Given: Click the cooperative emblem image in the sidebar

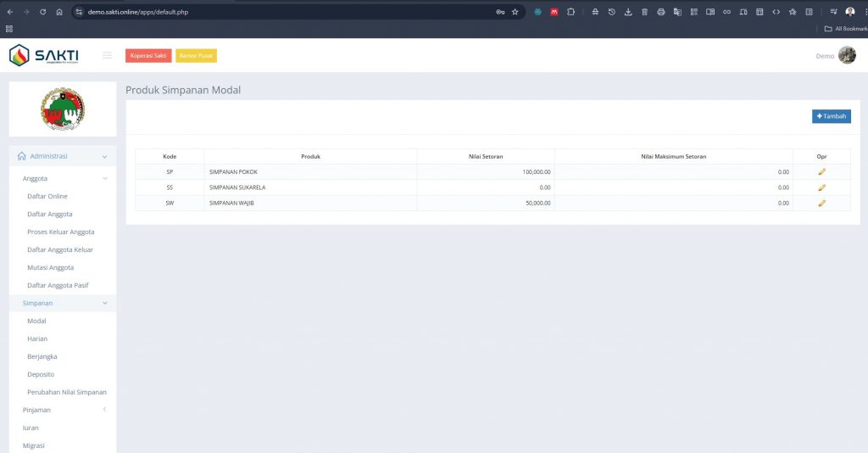Looking at the screenshot, I should pos(63,109).
